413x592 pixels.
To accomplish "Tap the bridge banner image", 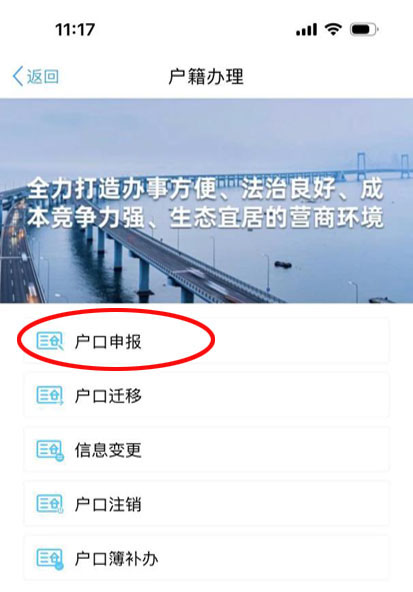I will point(206,201).
